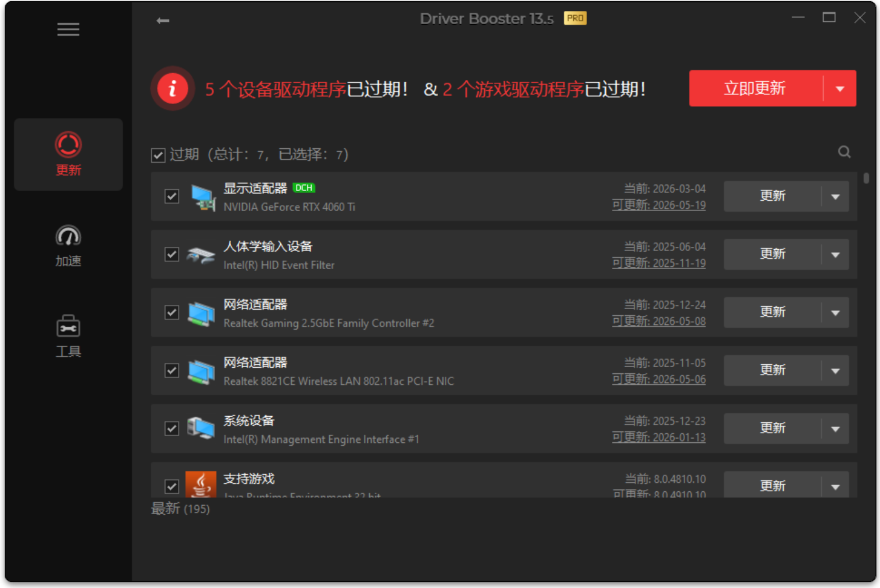Open update options for Intel Management Engine

tap(835, 428)
